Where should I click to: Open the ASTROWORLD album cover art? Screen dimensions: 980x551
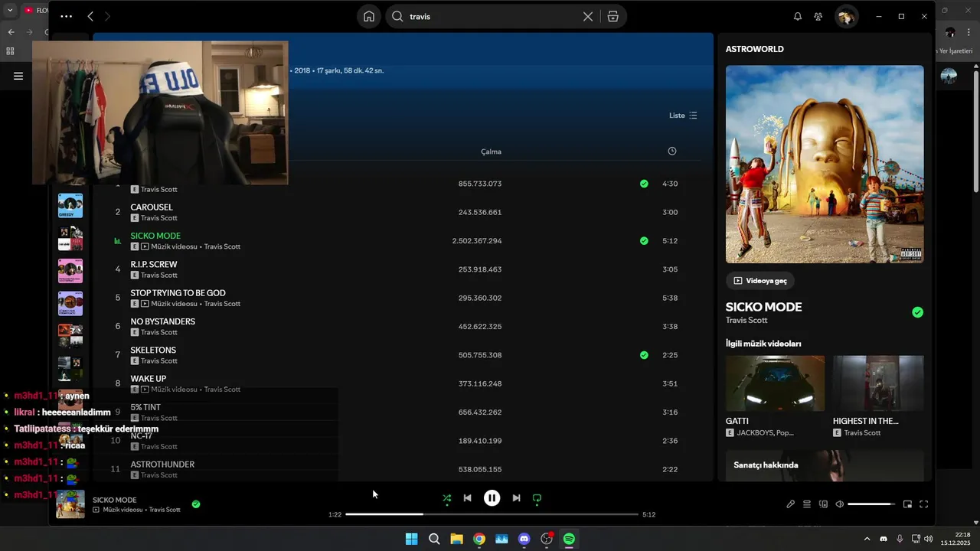click(x=825, y=165)
